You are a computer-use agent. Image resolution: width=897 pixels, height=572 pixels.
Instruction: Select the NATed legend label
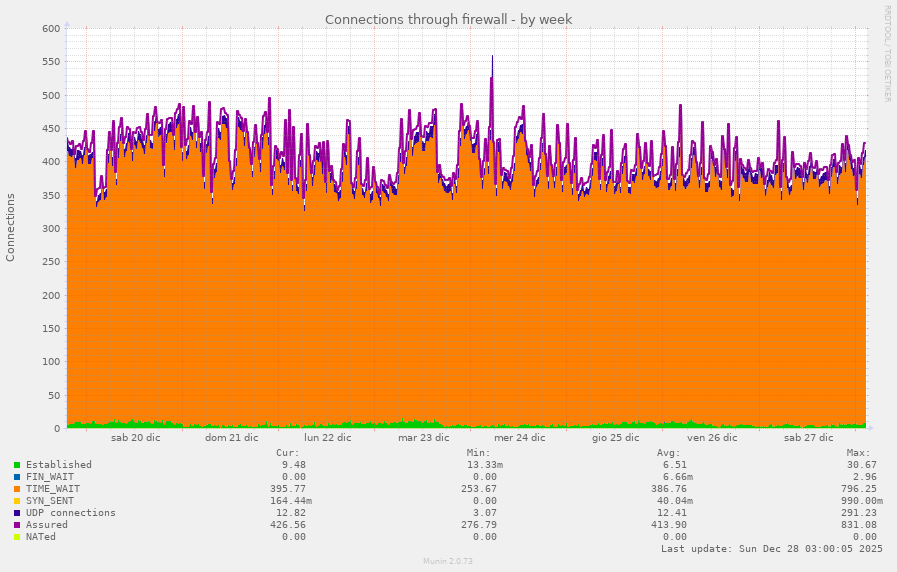coord(41,537)
